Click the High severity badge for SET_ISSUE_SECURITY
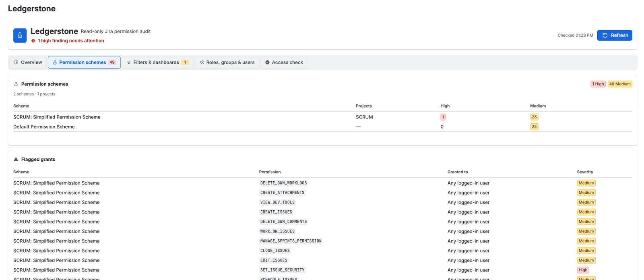The image size is (644, 280). point(583,270)
